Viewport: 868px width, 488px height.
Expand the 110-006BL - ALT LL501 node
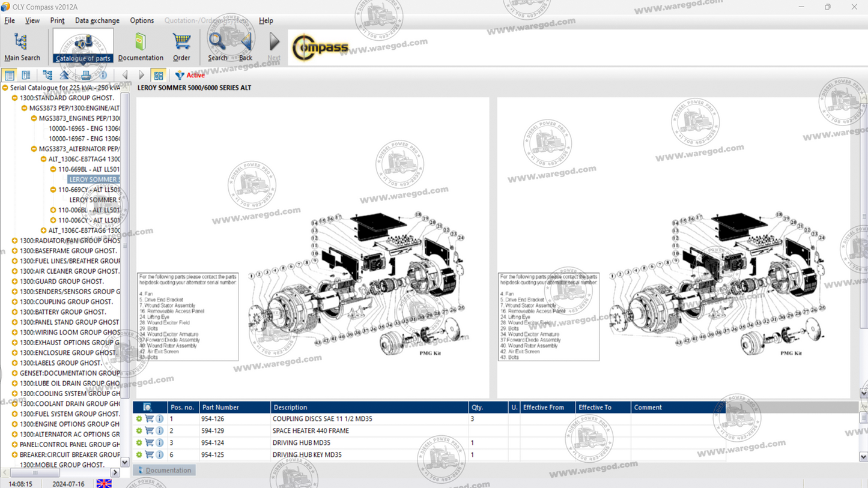[53, 210]
